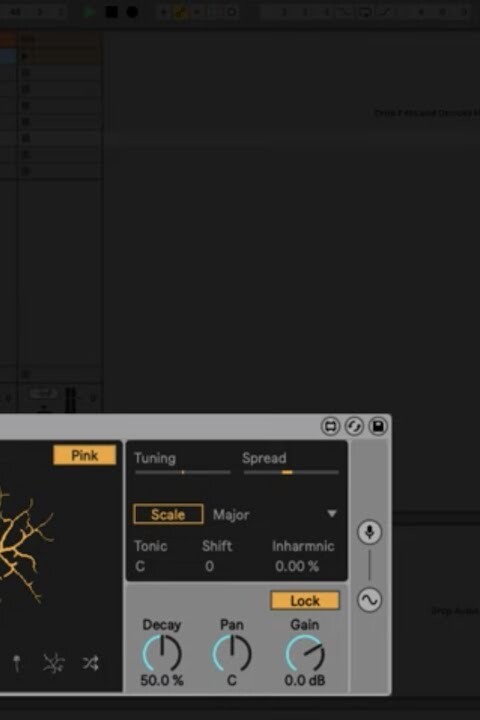Click the single sapling icon below the display
Viewport: 480px width, 720px height.
pos(17,664)
